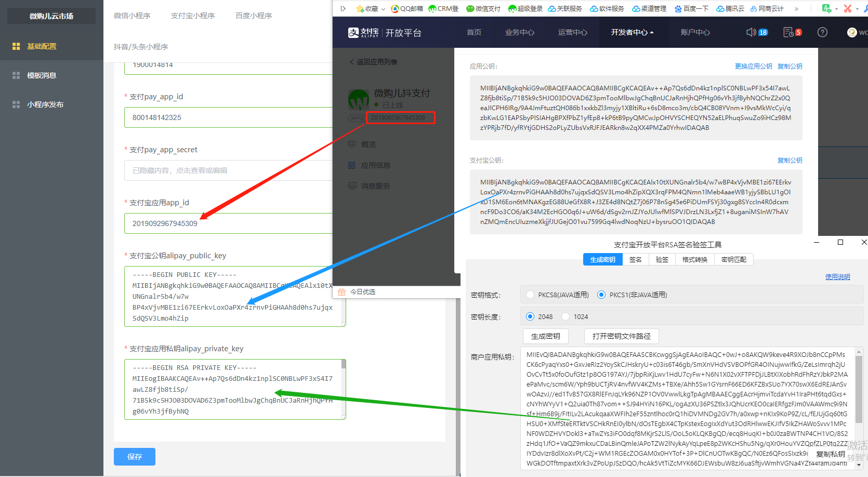Select the 2048 key length option

pyautogui.click(x=540, y=316)
